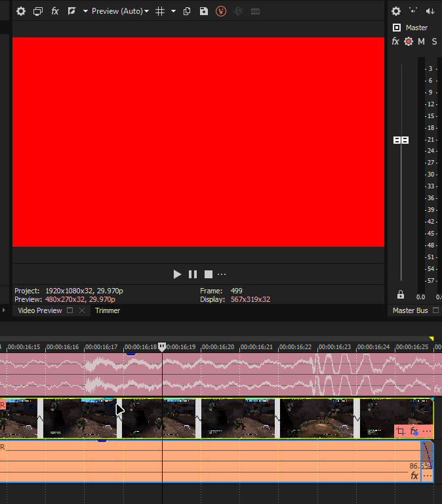Copy snapshot to clipboard

[188, 11]
